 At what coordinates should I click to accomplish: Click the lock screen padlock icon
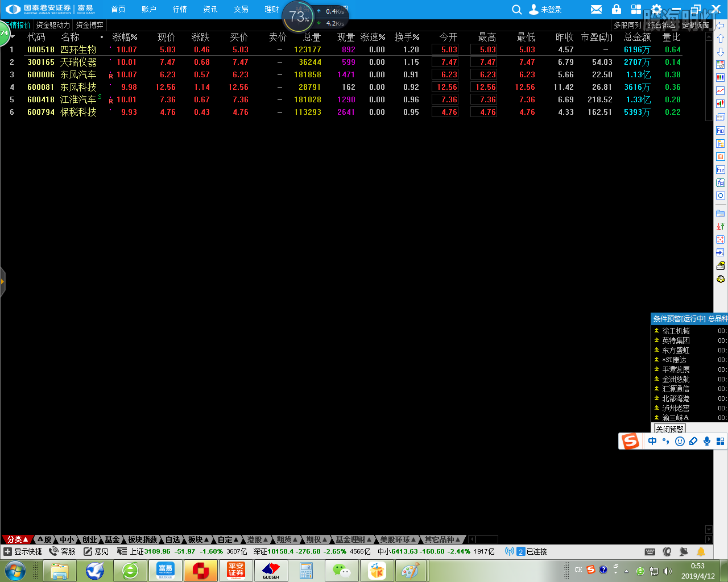(617, 9)
